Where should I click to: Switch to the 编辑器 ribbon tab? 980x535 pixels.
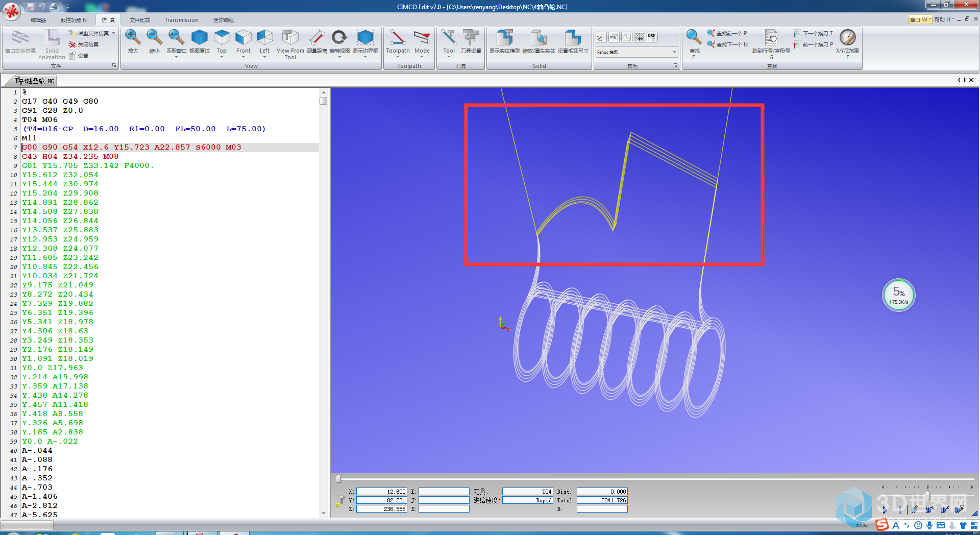38,20
